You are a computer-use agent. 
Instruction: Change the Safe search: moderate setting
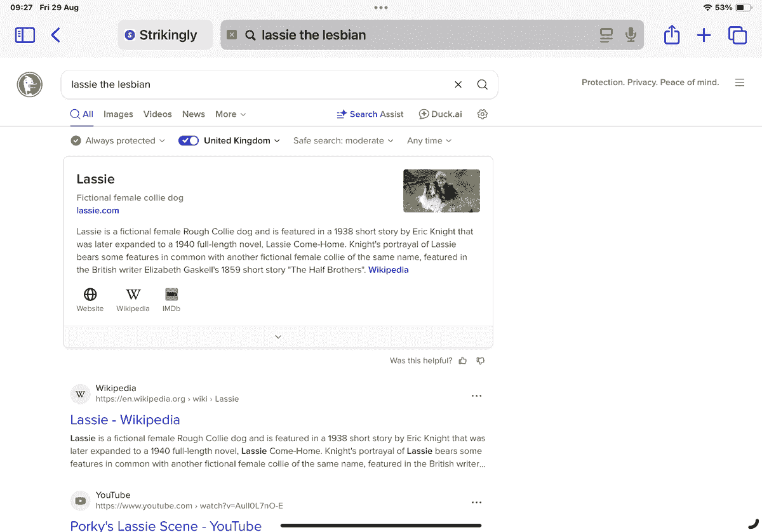[x=344, y=141]
